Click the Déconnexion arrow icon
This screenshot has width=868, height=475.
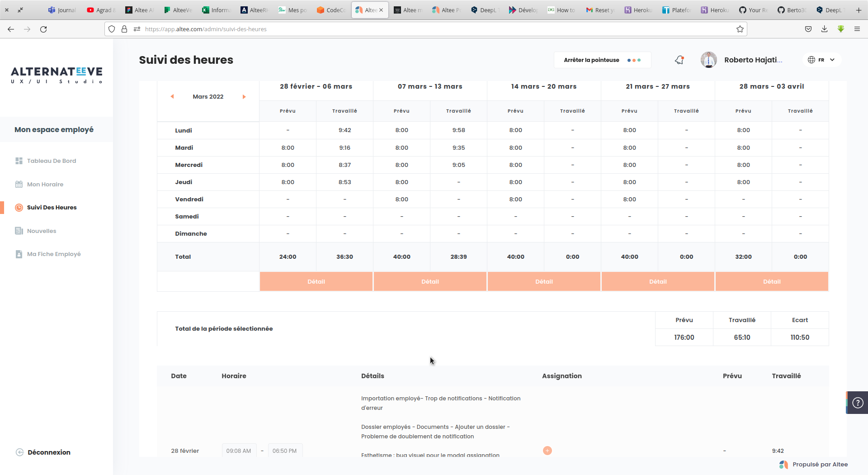(19, 452)
